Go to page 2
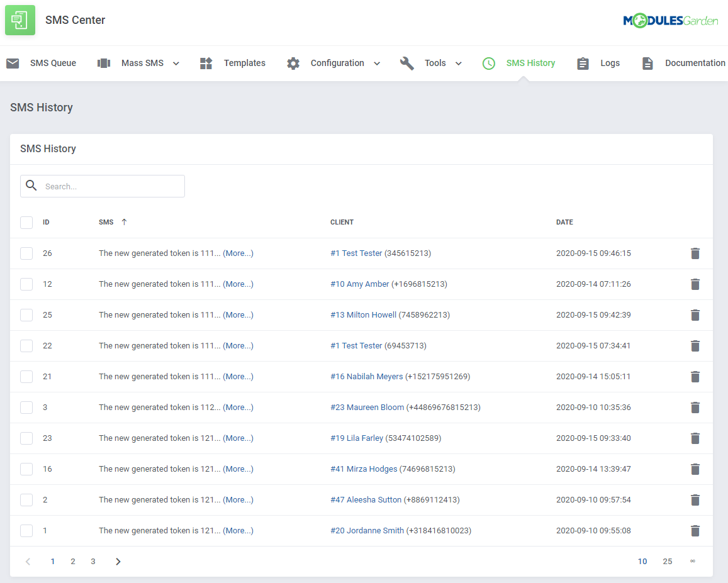 tap(73, 562)
